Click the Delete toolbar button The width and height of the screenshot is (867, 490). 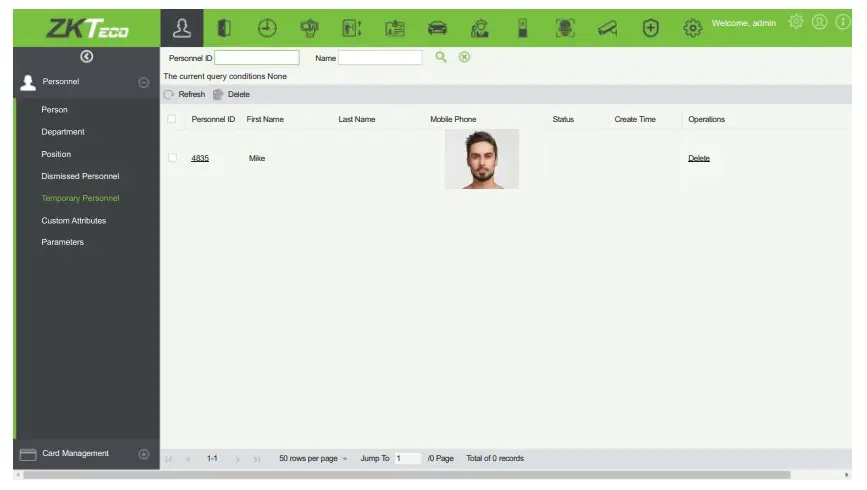tap(232, 95)
